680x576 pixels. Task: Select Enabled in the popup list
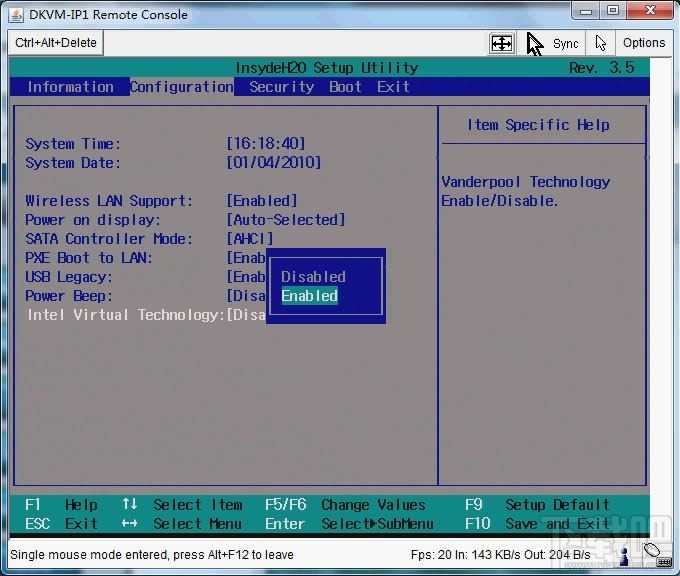(309, 296)
